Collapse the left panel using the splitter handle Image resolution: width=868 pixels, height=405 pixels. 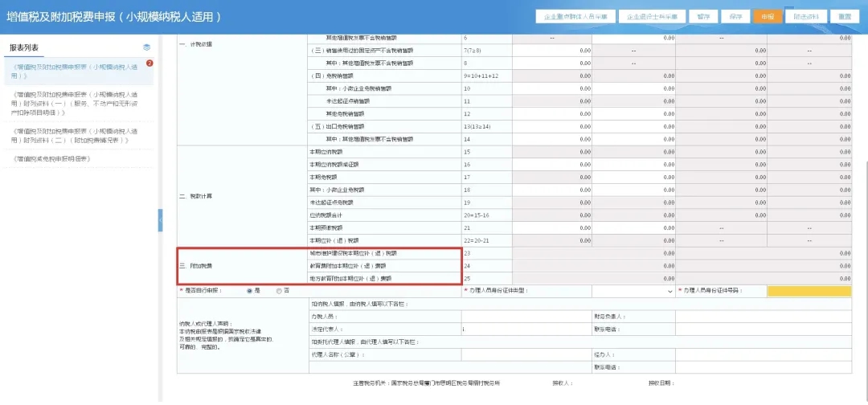click(x=160, y=219)
